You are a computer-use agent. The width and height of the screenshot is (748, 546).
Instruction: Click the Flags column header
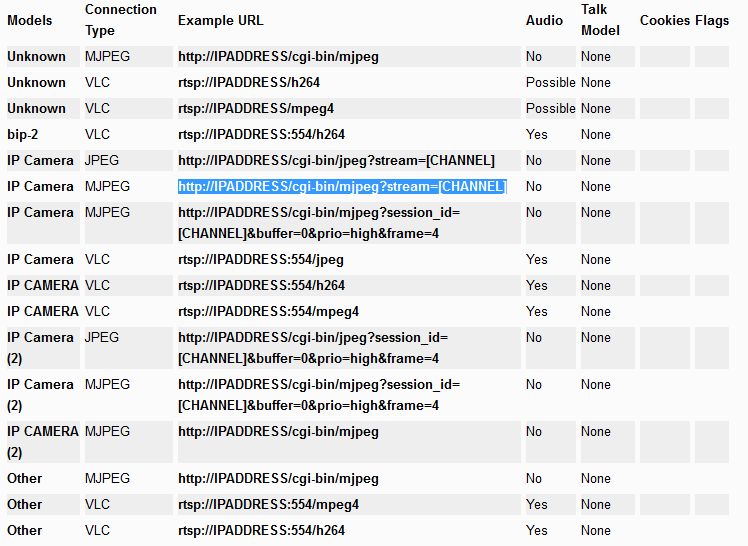point(712,21)
